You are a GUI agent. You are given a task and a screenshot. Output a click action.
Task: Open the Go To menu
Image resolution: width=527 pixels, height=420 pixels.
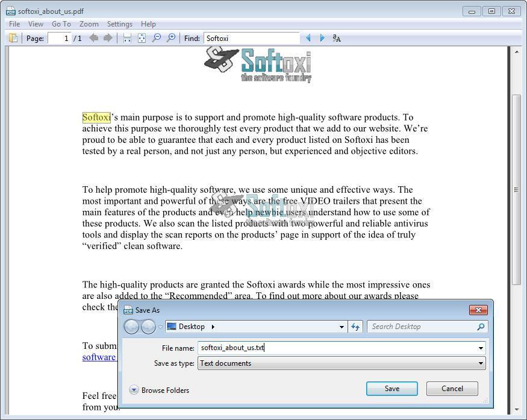(61, 24)
